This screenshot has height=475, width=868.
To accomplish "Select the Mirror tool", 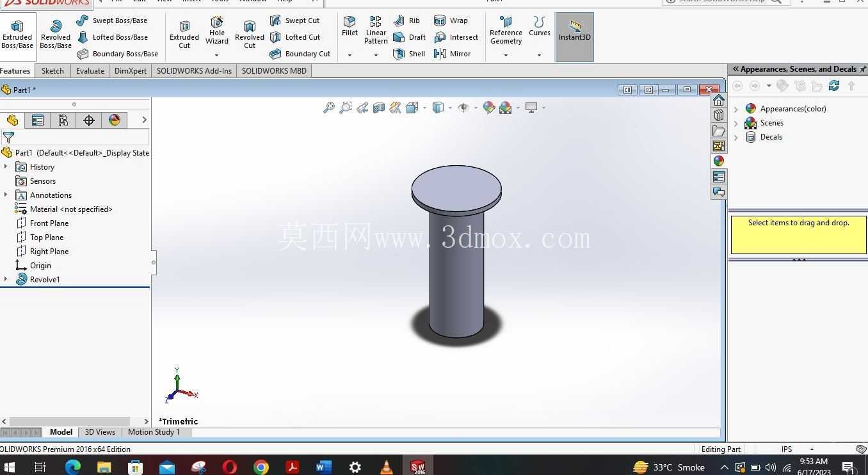I will coord(452,54).
